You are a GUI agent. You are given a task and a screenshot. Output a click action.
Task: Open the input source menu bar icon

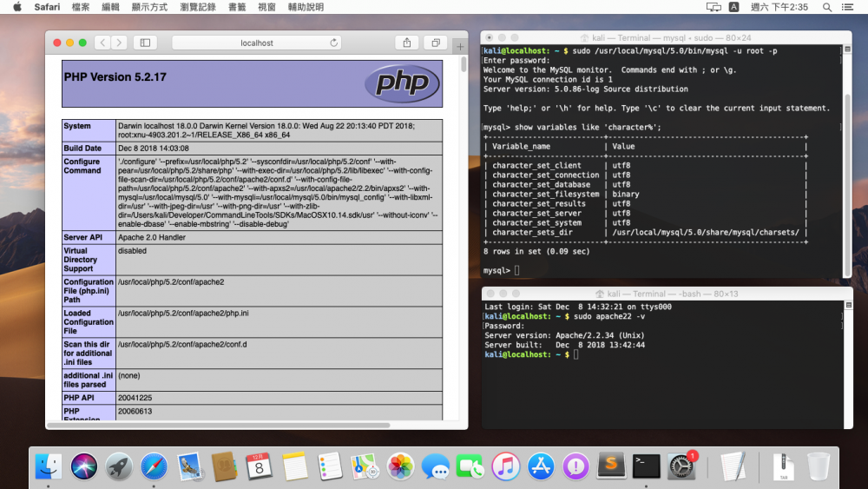pyautogui.click(x=734, y=7)
